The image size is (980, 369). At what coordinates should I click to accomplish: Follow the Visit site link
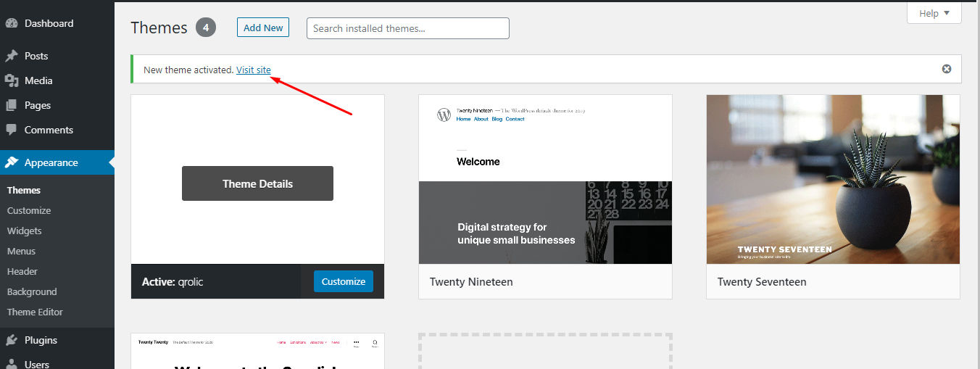pos(254,70)
